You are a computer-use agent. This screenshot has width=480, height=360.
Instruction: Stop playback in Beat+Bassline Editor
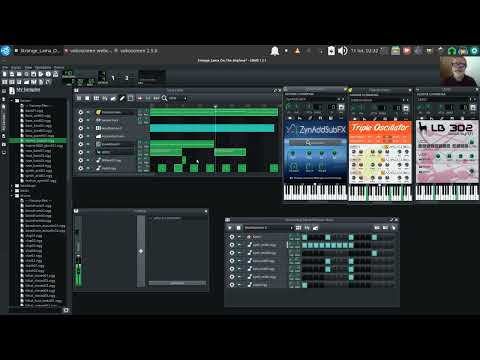point(238,228)
